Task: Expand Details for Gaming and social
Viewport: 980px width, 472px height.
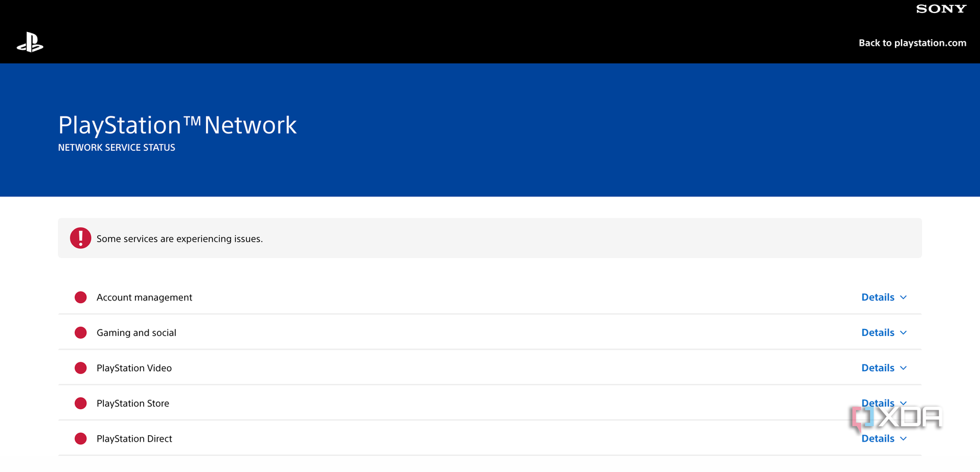Action: click(x=878, y=332)
